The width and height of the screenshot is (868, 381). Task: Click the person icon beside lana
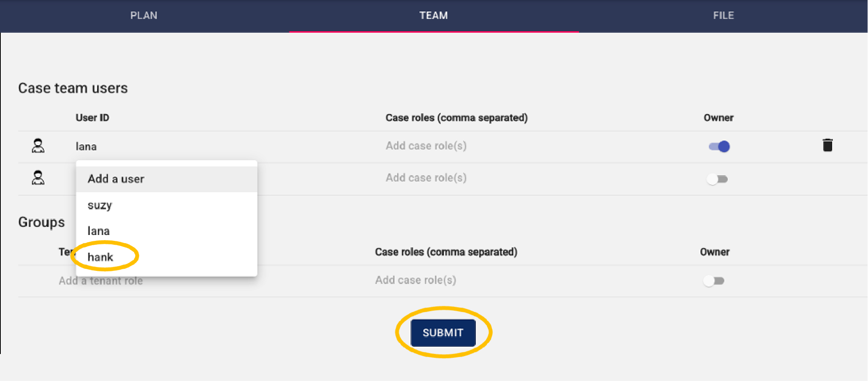(x=38, y=147)
